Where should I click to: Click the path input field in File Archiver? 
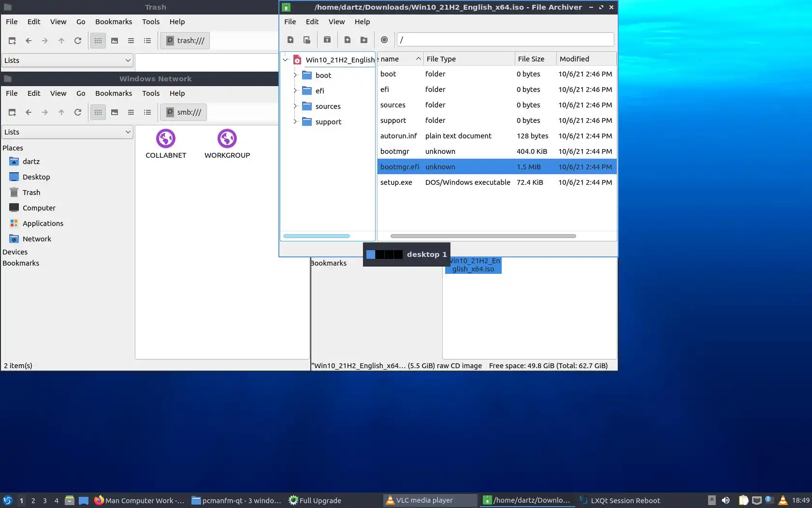point(506,40)
